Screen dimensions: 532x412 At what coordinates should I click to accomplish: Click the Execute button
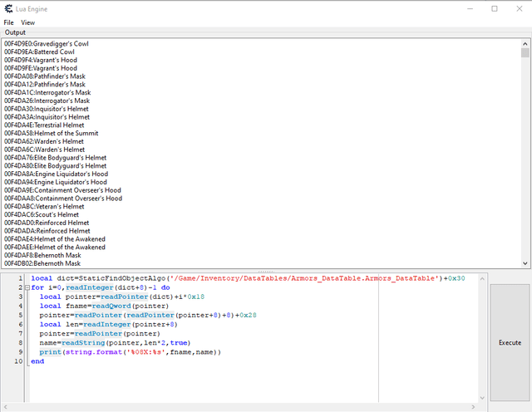pos(510,342)
